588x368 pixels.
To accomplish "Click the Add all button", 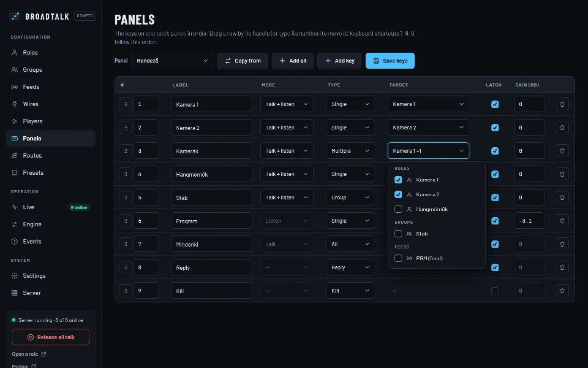I will (x=293, y=61).
